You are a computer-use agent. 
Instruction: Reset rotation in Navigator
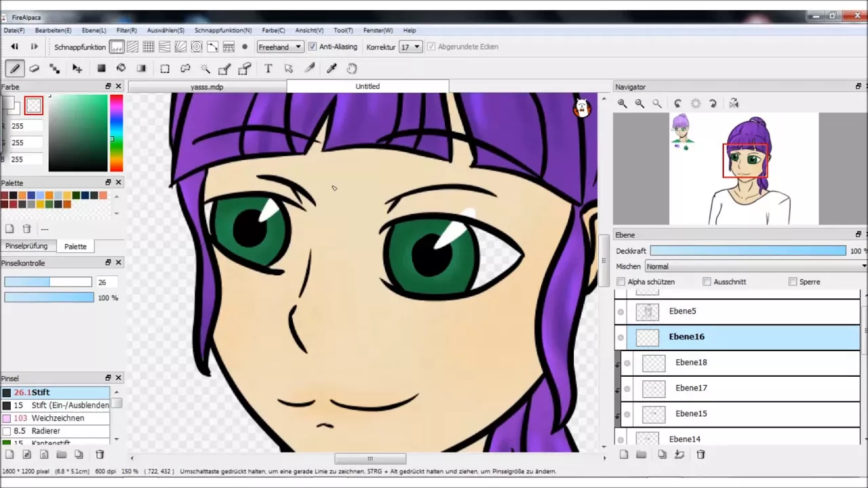coord(695,104)
